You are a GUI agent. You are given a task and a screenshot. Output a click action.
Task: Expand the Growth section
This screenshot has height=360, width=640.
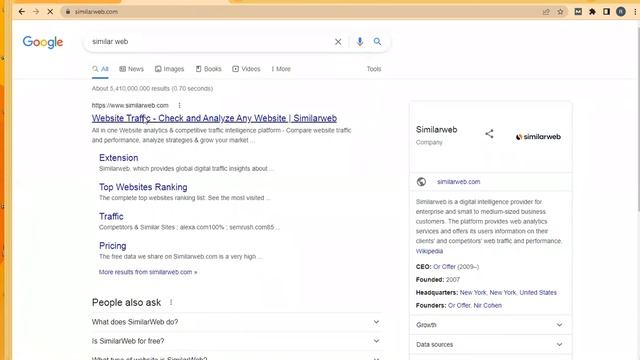click(491, 325)
